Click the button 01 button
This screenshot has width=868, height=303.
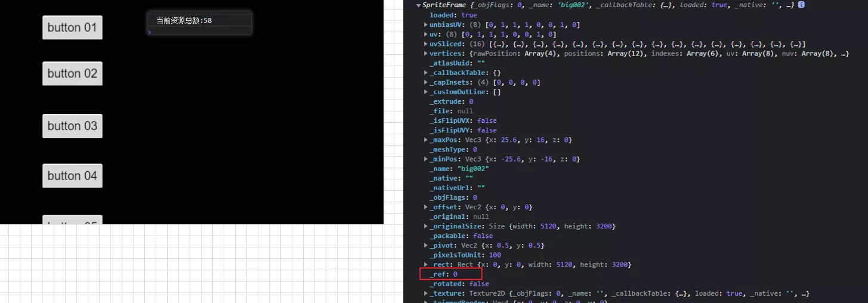point(72,27)
